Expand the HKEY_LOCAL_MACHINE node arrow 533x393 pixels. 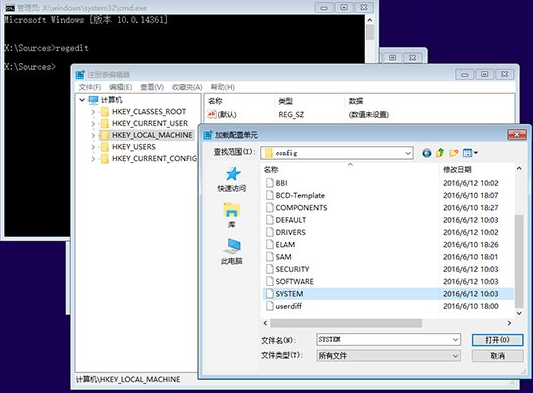(x=93, y=135)
